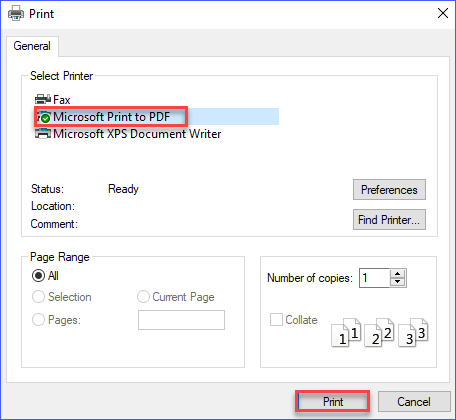Close the Print dialog window

(443, 13)
